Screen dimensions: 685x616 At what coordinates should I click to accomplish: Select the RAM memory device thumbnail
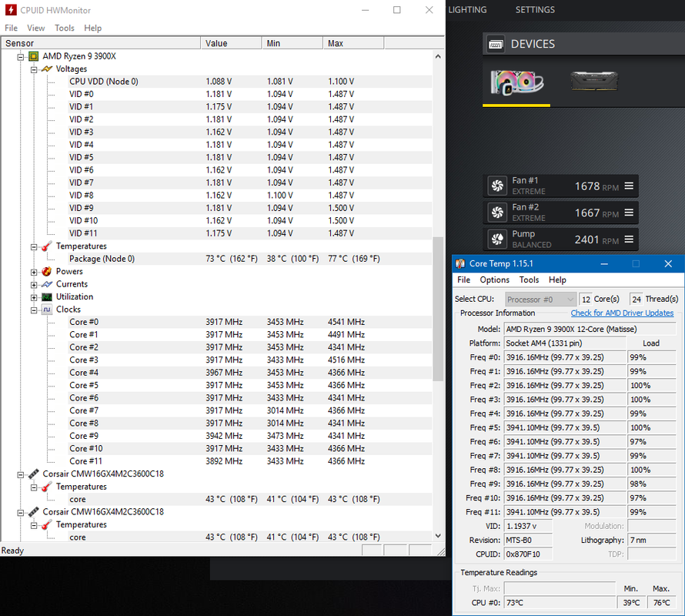pyautogui.click(x=594, y=82)
